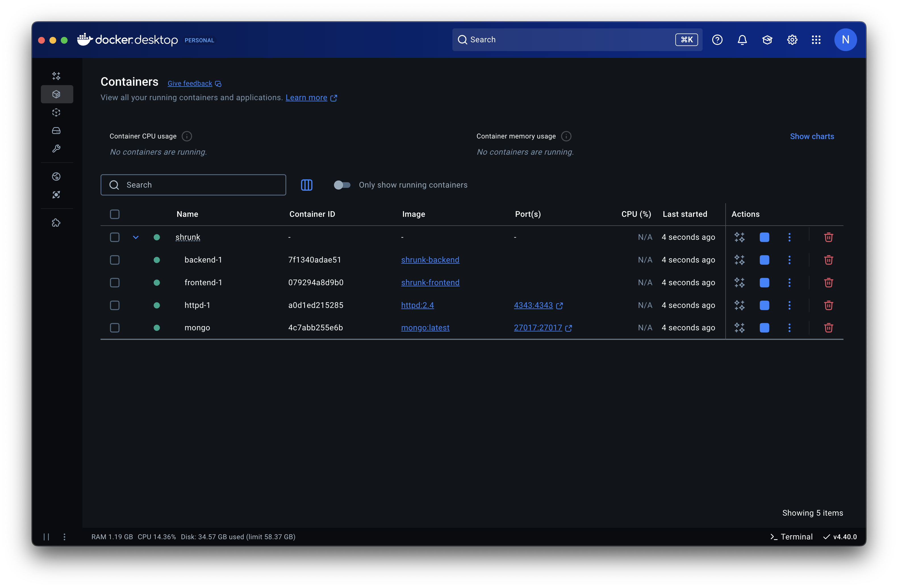This screenshot has width=898, height=588.
Task: Click memory usage info icon
Action: (566, 136)
